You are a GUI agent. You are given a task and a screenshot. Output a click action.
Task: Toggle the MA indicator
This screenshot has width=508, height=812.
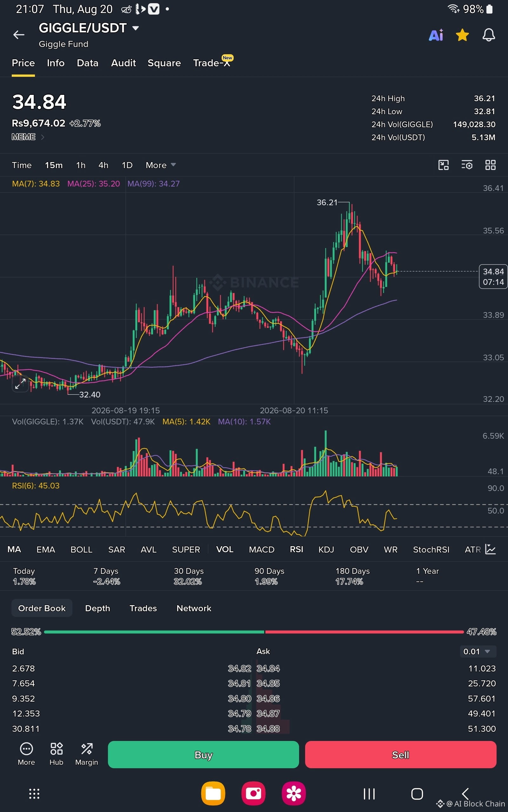click(14, 549)
